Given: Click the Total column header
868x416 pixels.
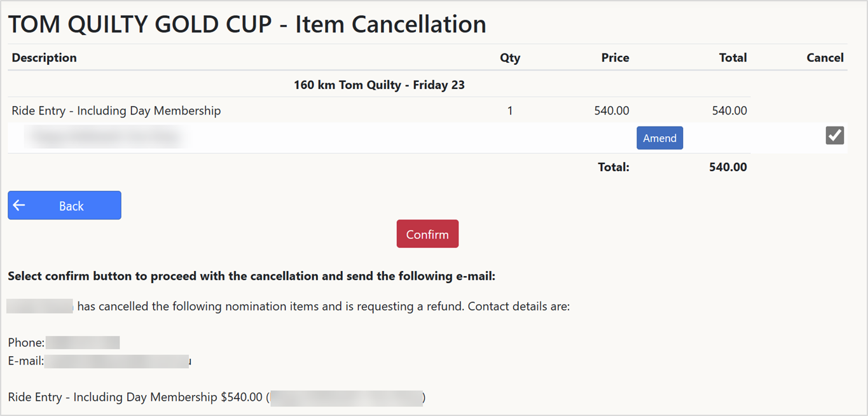Looking at the screenshot, I should click(733, 58).
